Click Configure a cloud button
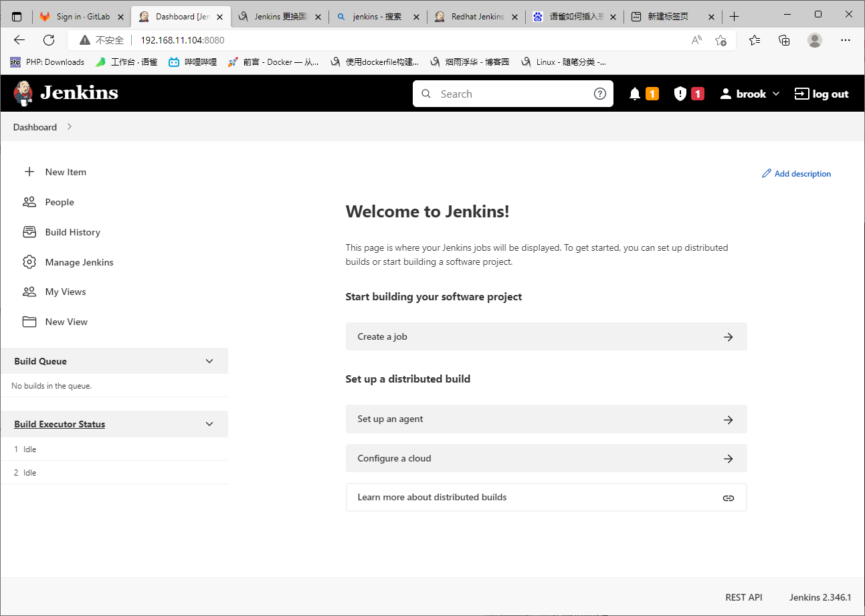 click(x=546, y=458)
